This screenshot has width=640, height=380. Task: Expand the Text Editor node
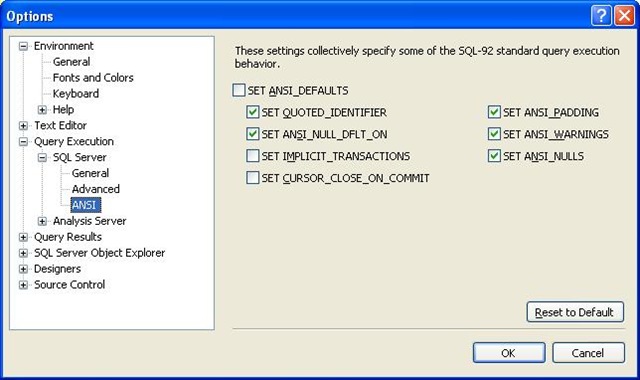23,125
